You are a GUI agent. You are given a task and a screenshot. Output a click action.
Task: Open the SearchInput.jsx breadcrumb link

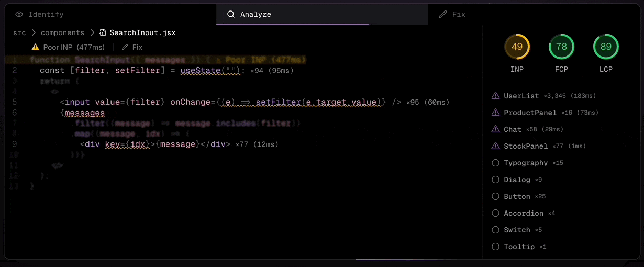142,32
